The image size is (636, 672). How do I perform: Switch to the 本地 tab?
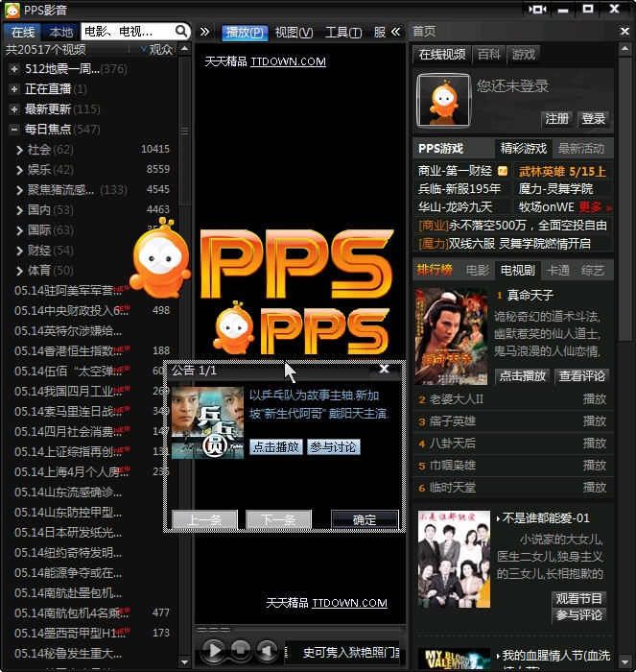[60, 32]
